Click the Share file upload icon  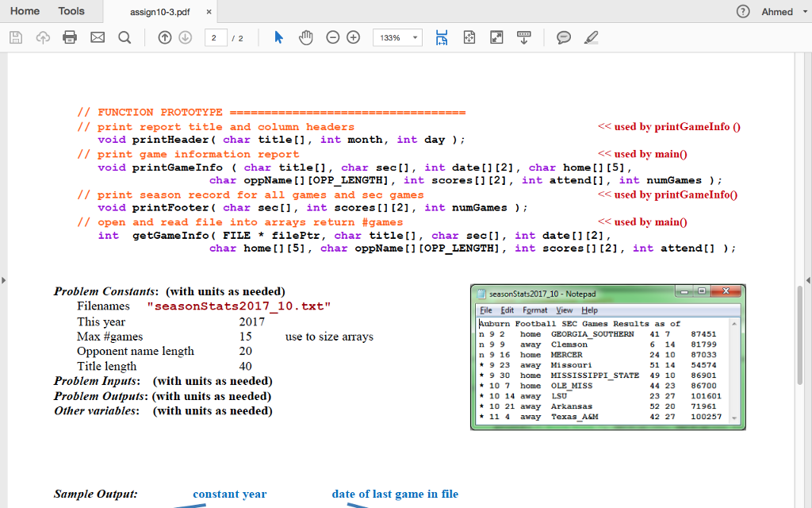(x=43, y=37)
